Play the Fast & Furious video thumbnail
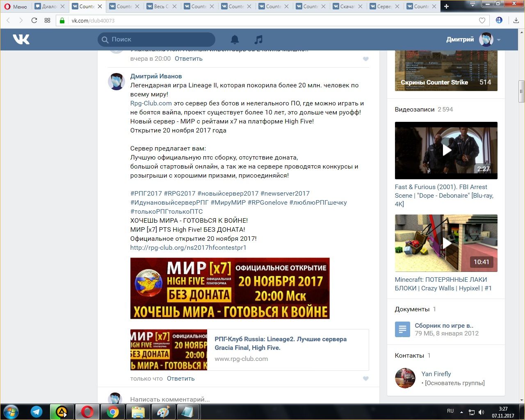Screen dimensions: 525x420 coord(446,150)
